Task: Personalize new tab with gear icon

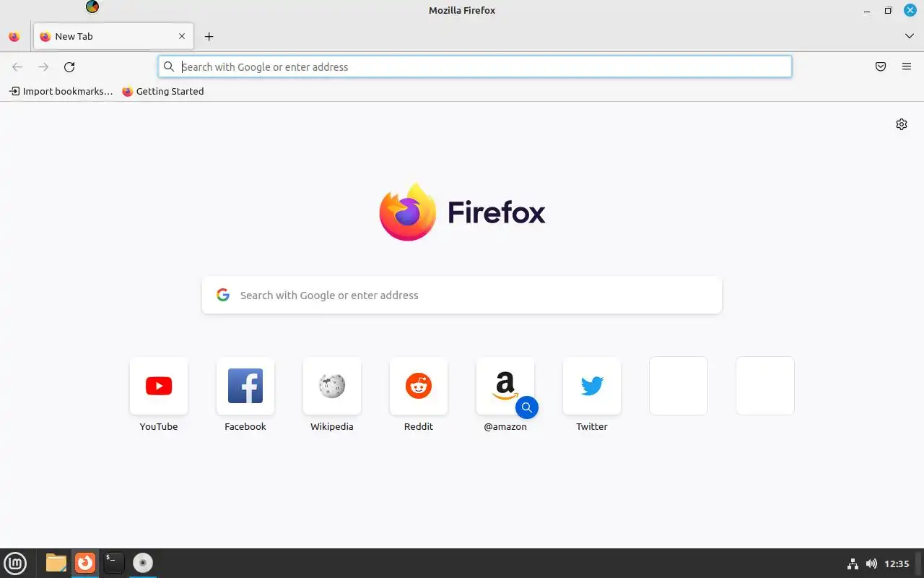Action: tap(902, 124)
